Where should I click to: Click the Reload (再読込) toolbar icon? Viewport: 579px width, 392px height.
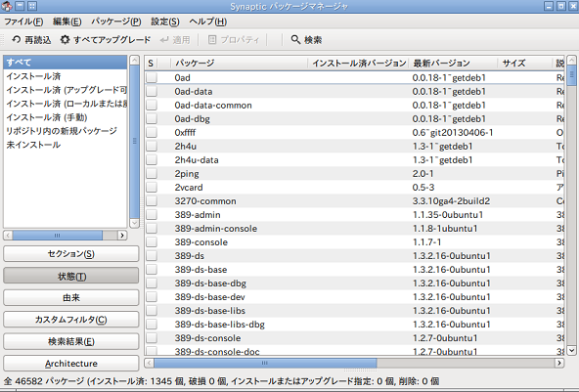pyautogui.click(x=17, y=39)
